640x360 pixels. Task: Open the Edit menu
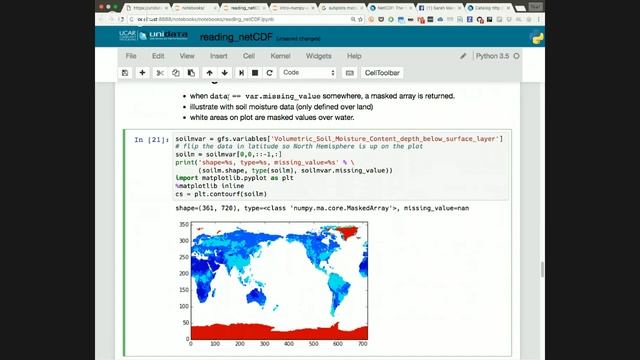[158, 56]
